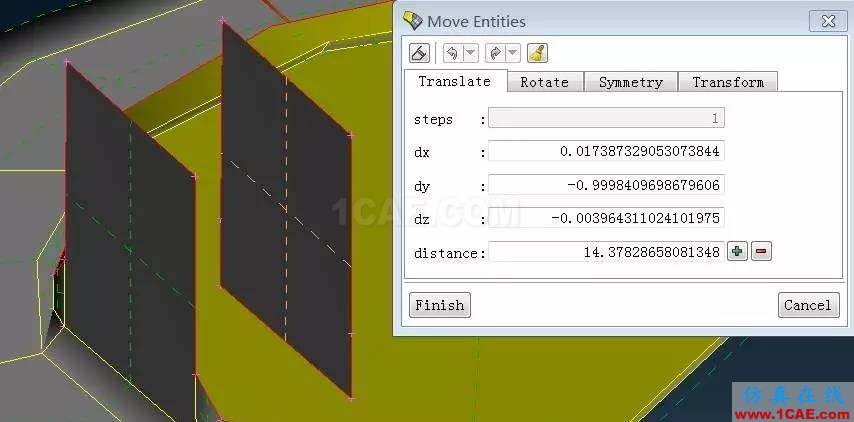Activate the Translate tab

click(x=455, y=81)
